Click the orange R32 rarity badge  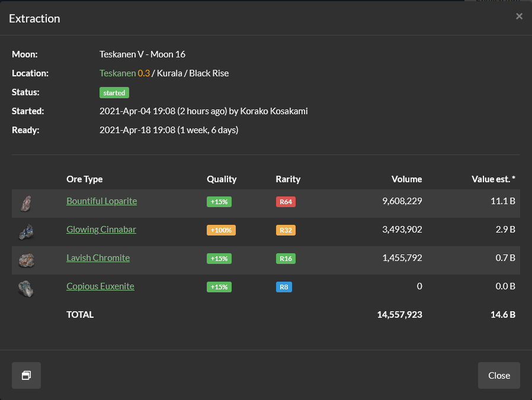click(286, 230)
